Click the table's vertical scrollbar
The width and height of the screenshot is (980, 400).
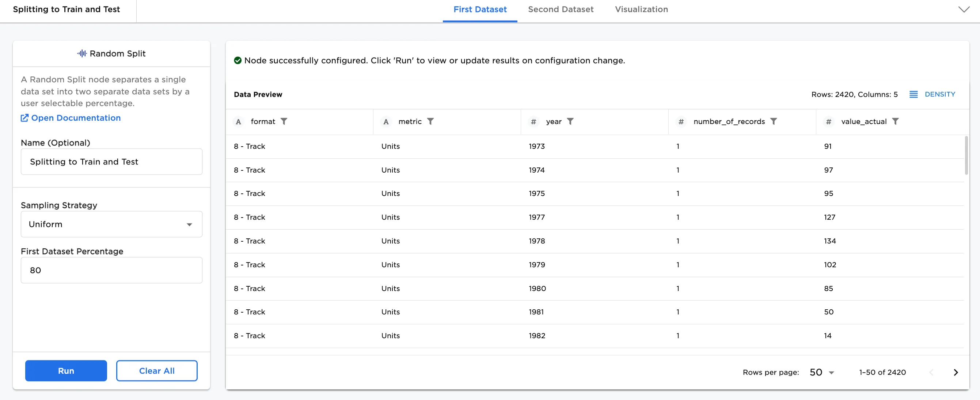point(966,155)
